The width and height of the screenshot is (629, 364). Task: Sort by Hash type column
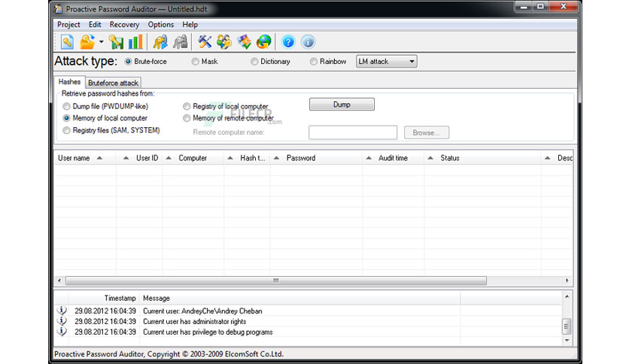247,158
